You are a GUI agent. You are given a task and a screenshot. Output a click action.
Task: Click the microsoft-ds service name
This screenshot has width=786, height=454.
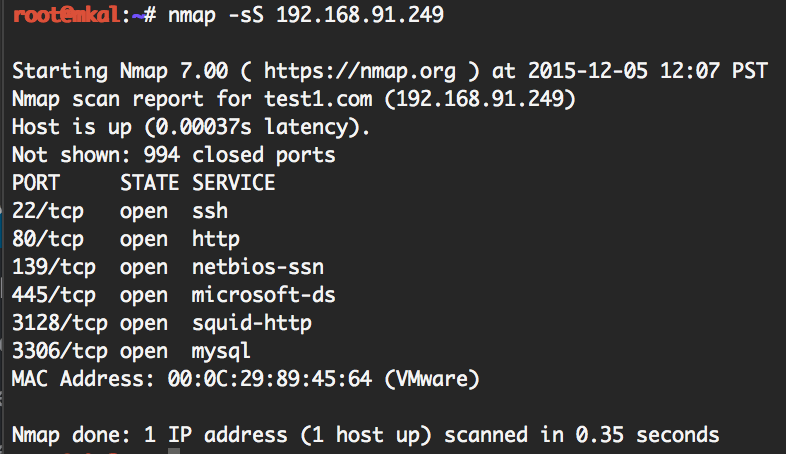tap(264, 295)
